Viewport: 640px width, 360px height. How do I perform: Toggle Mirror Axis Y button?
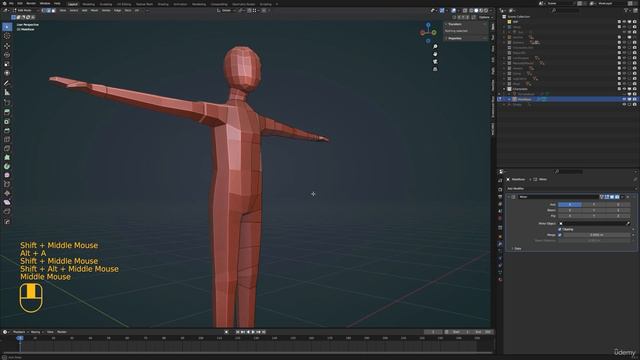tap(594, 204)
